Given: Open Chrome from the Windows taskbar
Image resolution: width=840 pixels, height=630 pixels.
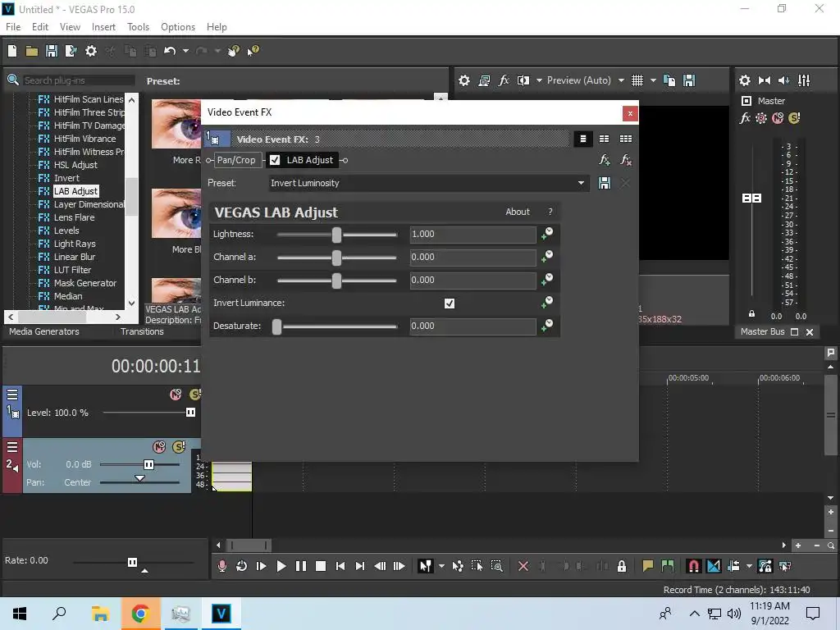Looking at the screenshot, I should (x=140, y=614).
